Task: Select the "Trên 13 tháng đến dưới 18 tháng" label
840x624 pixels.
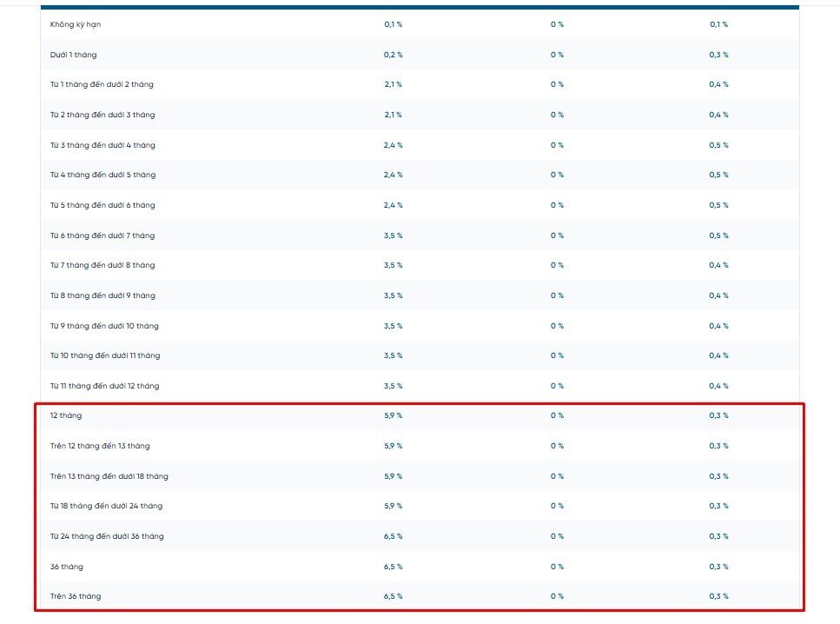Action: 109,476
